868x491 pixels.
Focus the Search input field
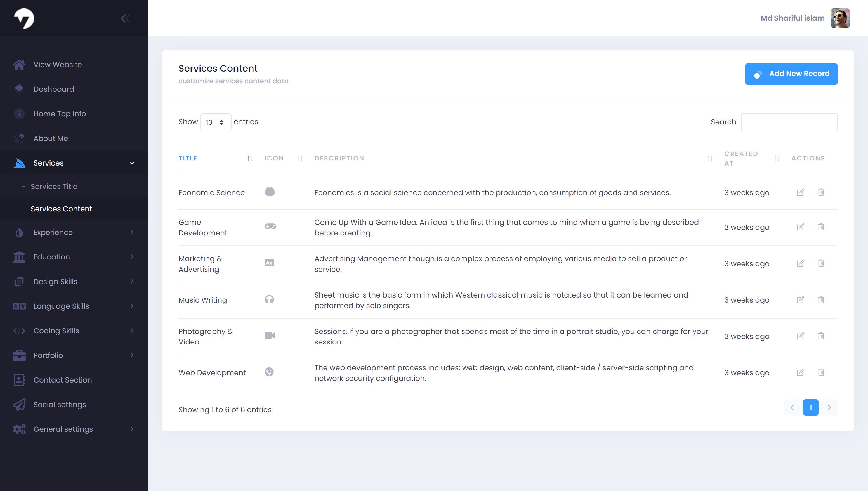point(789,122)
